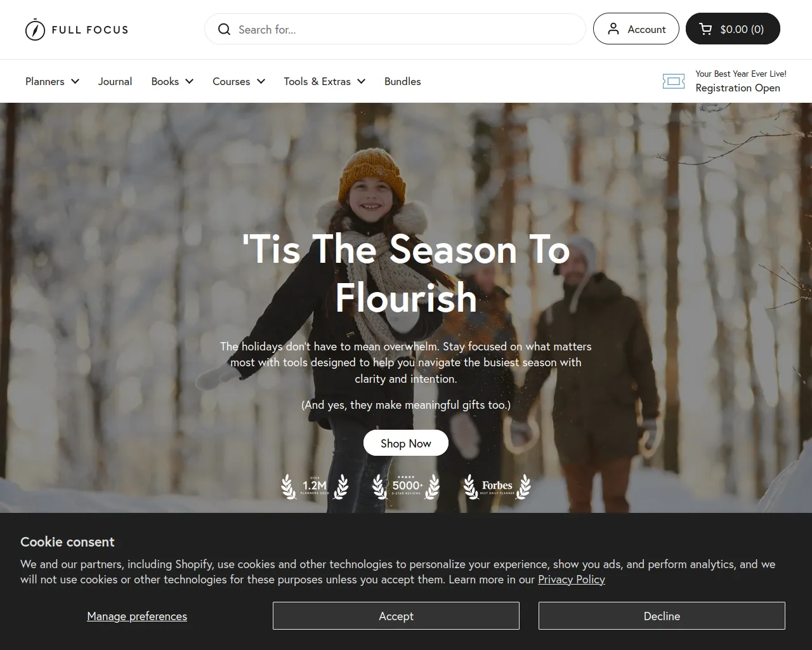Viewport: 812px width, 650px height.
Task: Go to the Bundles menu item
Action: pyautogui.click(x=402, y=81)
